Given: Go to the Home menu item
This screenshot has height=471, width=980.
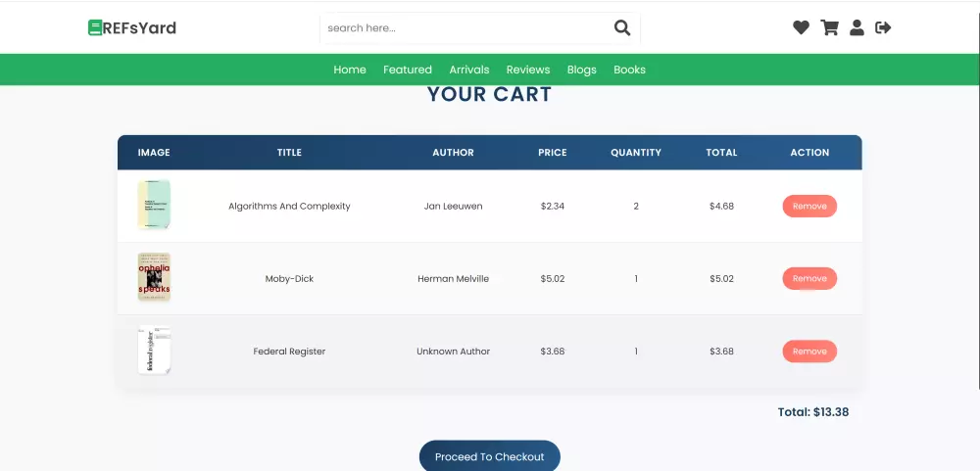Looking at the screenshot, I should click(x=350, y=70).
